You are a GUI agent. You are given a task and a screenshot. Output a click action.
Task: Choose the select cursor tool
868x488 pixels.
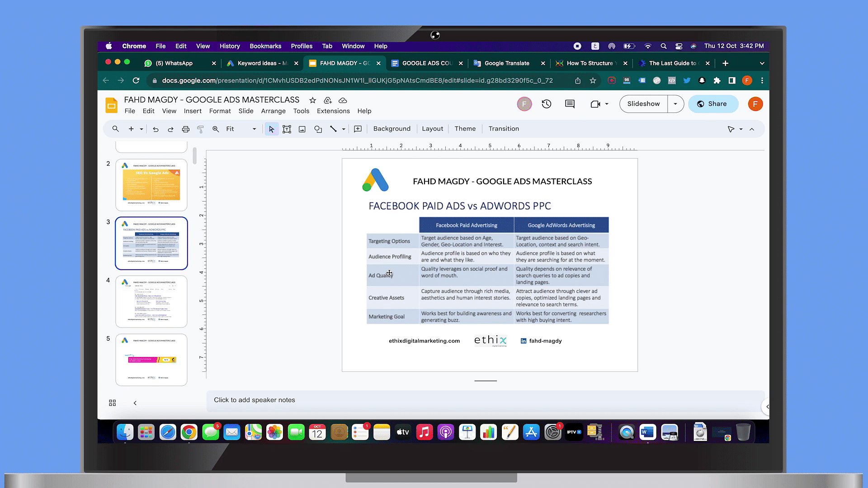pos(271,129)
